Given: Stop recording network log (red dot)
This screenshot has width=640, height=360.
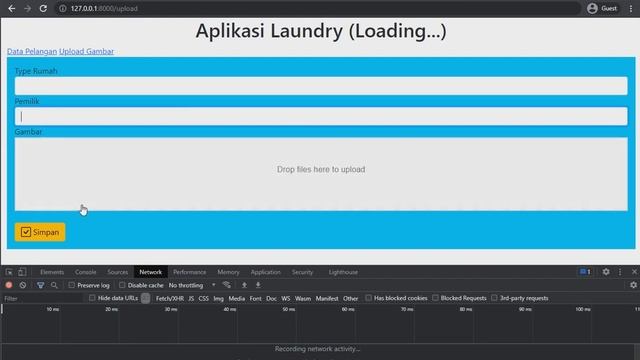Looking at the screenshot, I should point(9,285).
